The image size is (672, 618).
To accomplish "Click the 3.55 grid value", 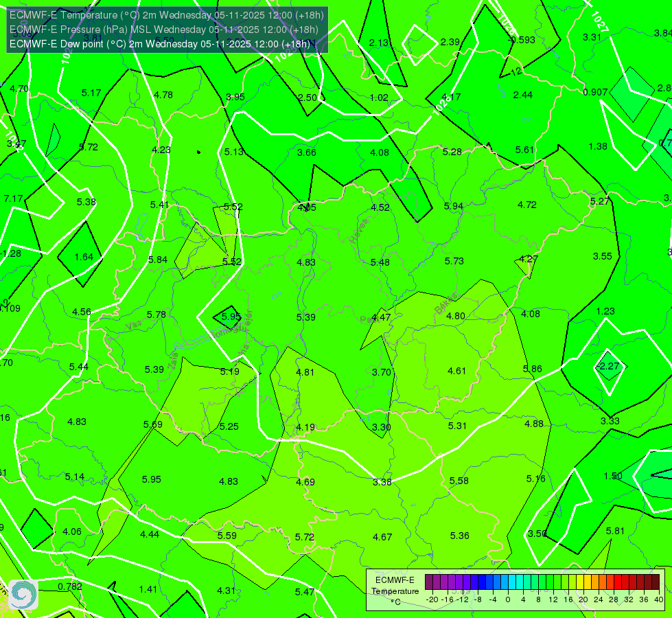I will pyautogui.click(x=602, y=256).
